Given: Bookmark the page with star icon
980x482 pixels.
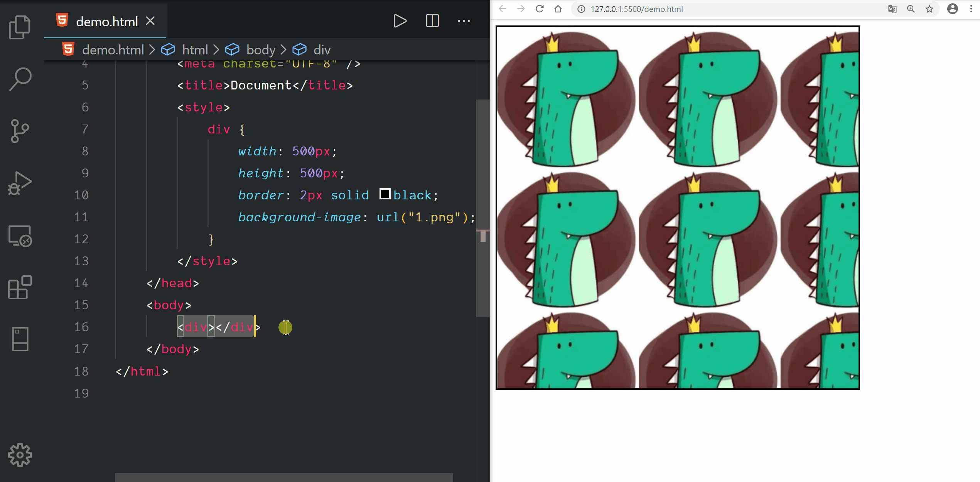Looking at the screenshot, I should pos(929,9).
